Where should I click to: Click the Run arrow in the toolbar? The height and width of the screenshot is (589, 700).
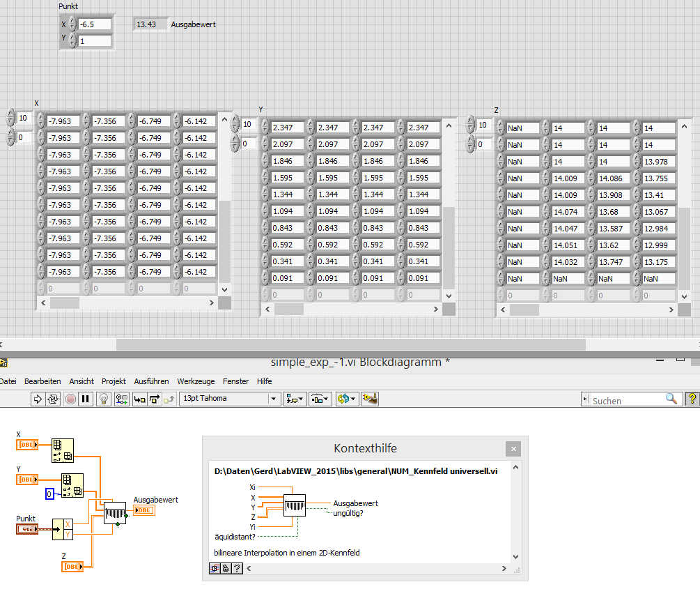pos(38,399)
